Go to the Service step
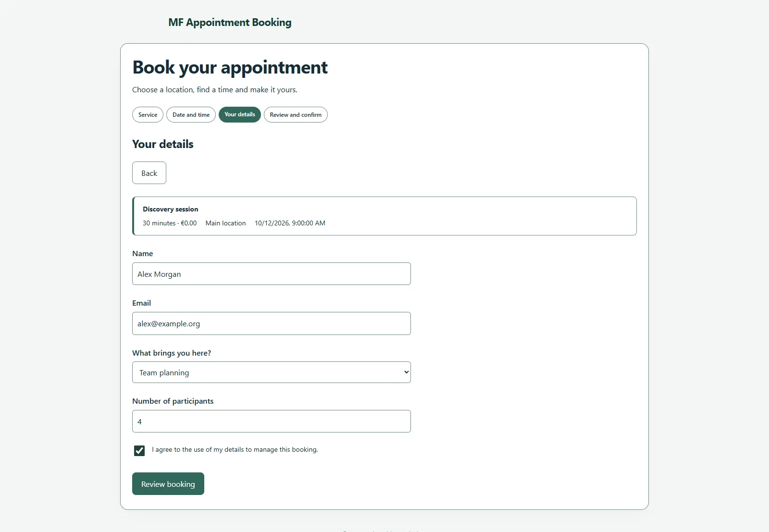The height and width of the screenshot is (532, 769). point(148,114)
